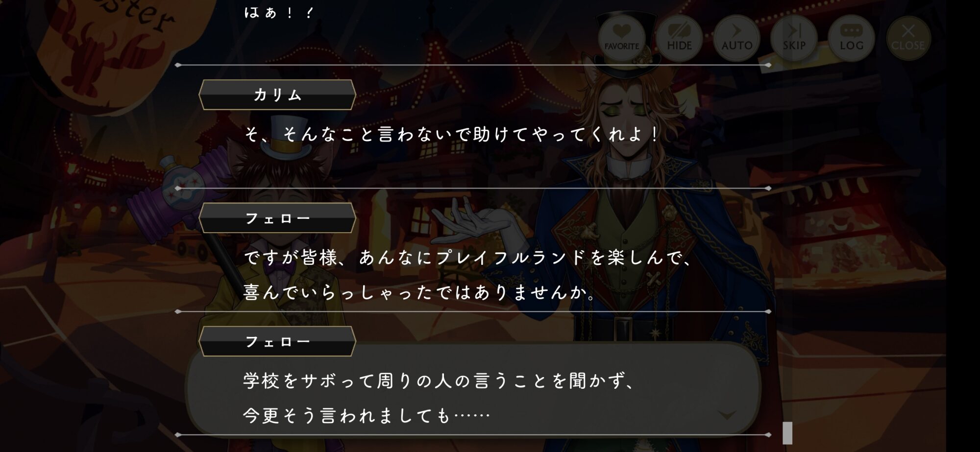Select the first フェロー name plate
The image size is (980, 452).
tap(277, 218)
